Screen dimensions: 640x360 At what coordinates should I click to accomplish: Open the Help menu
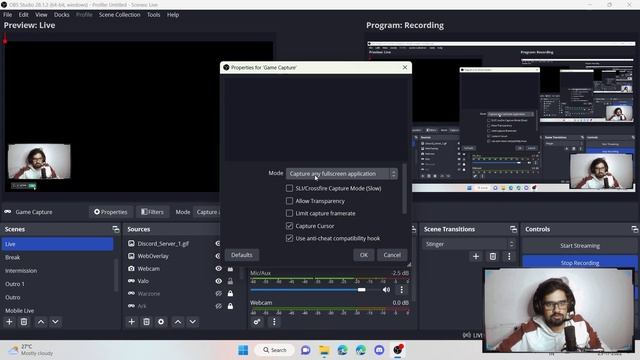pyautogui.click(x=173, y=15)
